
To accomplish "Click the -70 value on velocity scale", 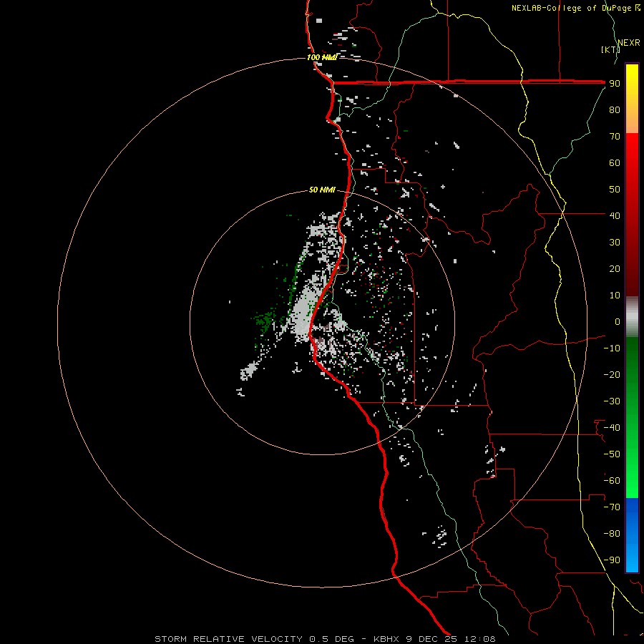I will (x=612, y=507).
